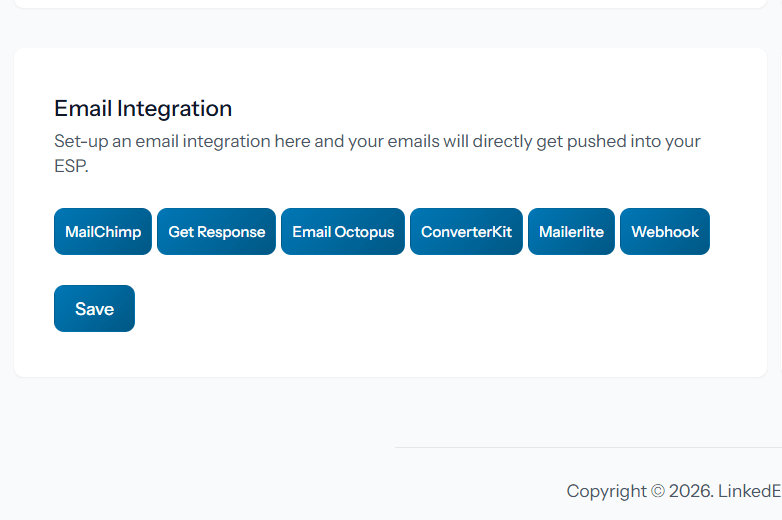Click the LinkedE text in footer
This screenshot has height=520, width=782.
[x=749, y=491]
